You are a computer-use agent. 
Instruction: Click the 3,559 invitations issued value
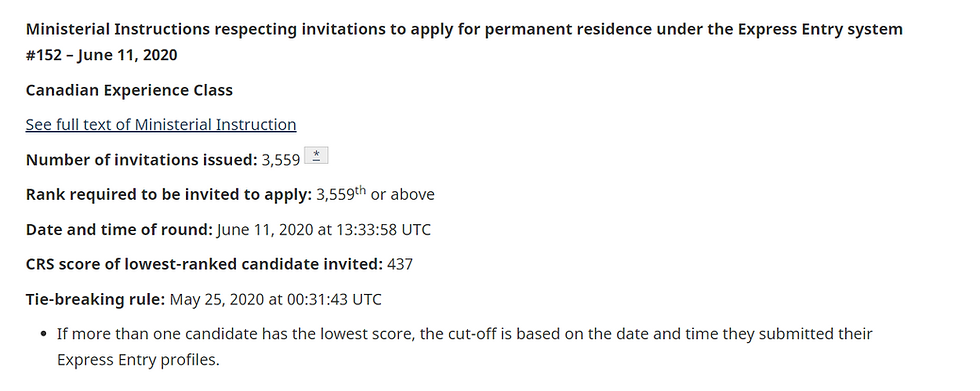(x=281, y=161)
